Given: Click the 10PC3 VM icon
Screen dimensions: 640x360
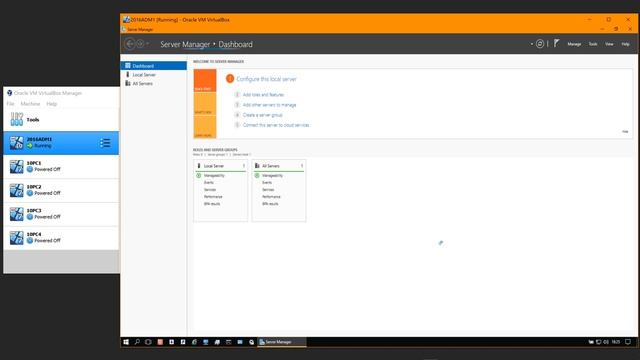Looking at the screenshot, I should 17,214.
